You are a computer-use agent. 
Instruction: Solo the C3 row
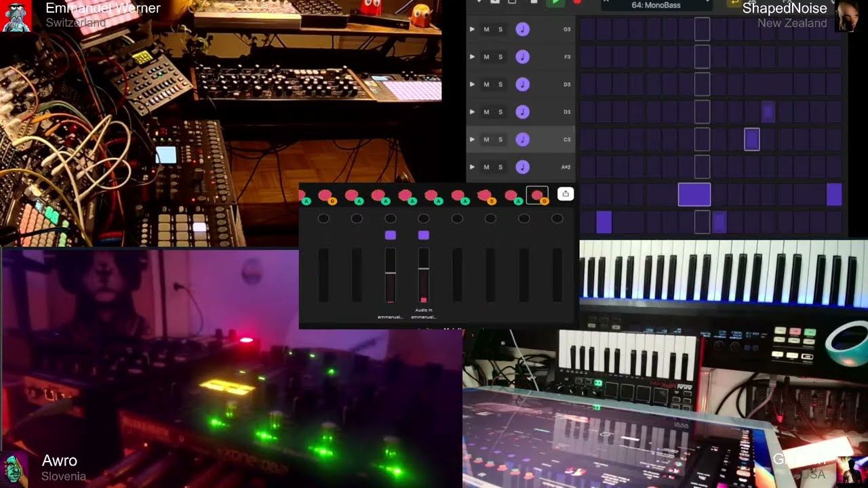click(x=500, y=140)
